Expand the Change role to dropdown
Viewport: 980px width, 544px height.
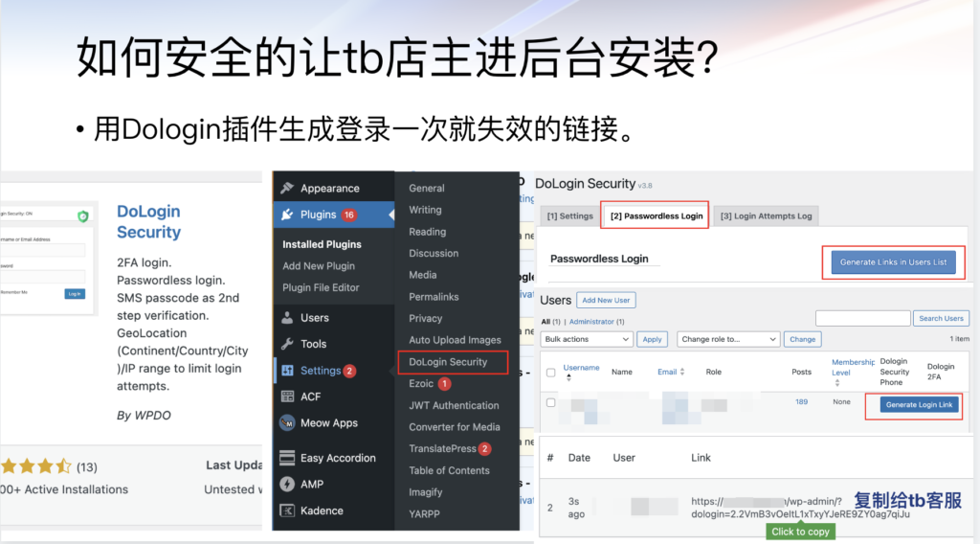pyautogui.click(x=728, y=339)
